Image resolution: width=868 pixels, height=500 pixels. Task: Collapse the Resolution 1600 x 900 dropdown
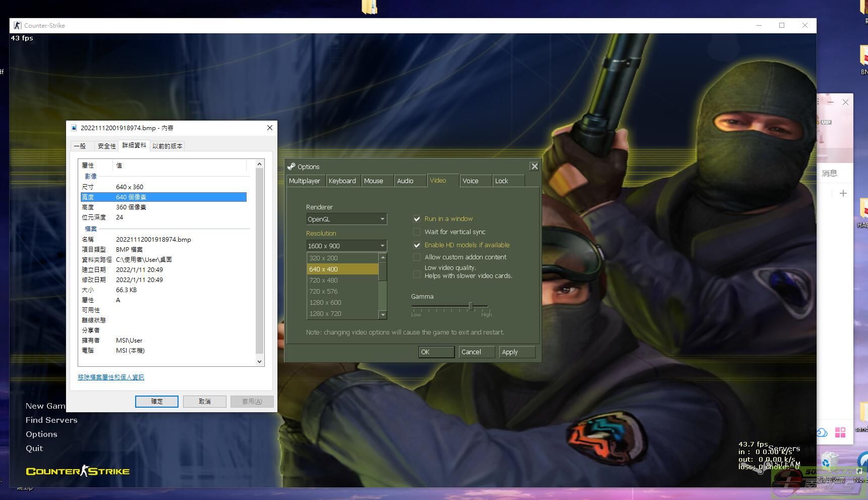tap(346, 246)
